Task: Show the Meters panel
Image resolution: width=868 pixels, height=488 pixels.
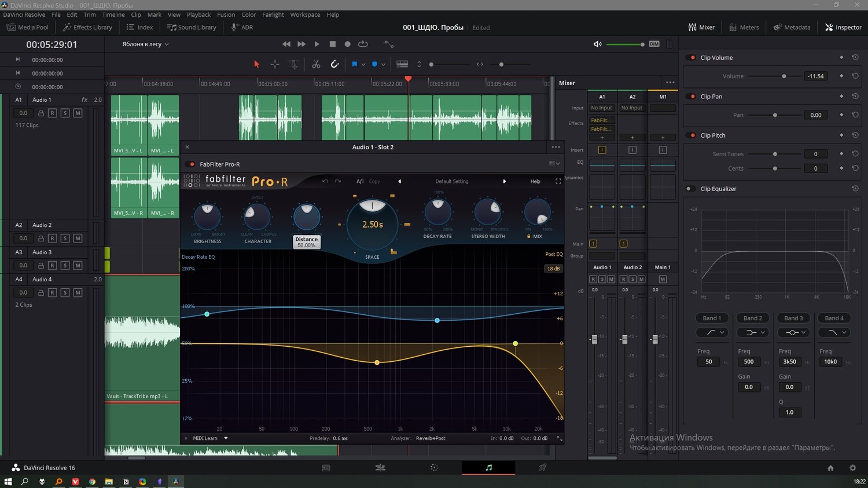Action: pos(744,27)
